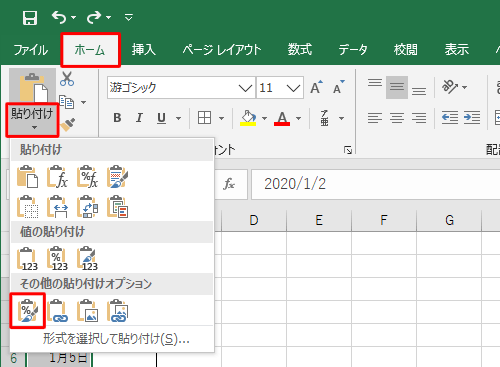Image resolution: width=500 pixels, height=367 pixels.
Task: Increase font size with large A
Action: click(x=316, y=87)
